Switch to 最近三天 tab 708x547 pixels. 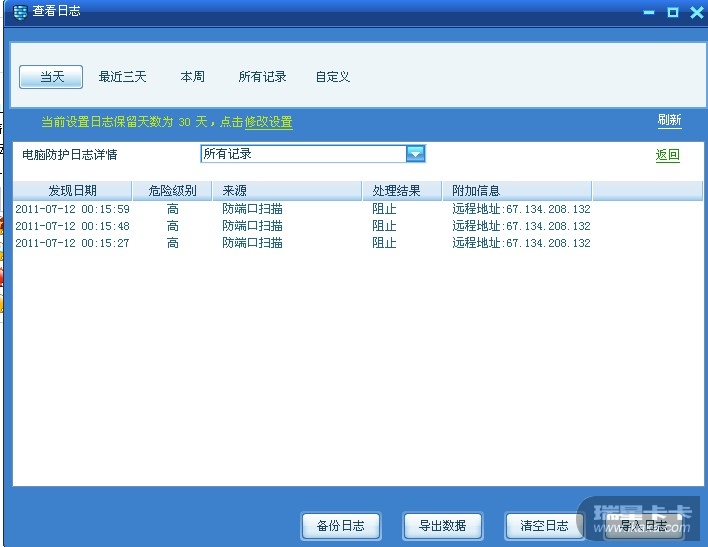pyautogui.click(x=122, y=77)
